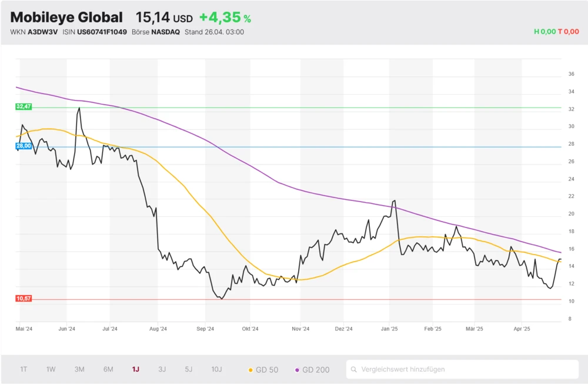588x385 pixels.
Task: Focus the 'Vergleichswert hinzufügen' search field
Action: pos(465,370)
